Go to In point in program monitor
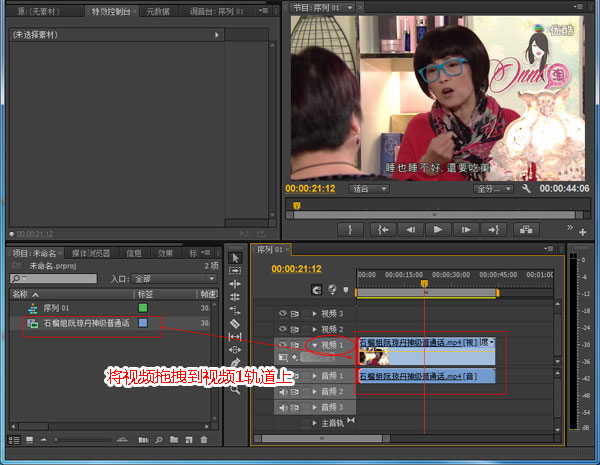The image size is (600, 465). [x=383, y=230]
